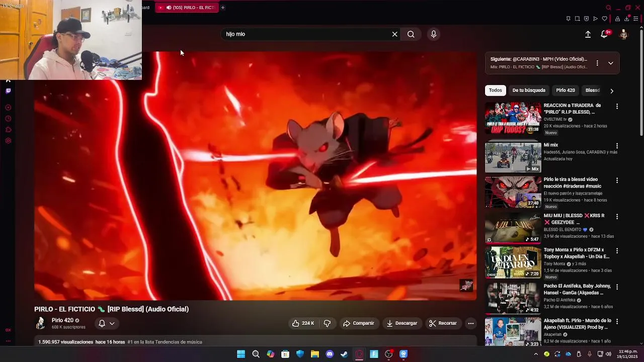Expand the next-up mix playlist chevron
This screenshot has width=644, height=362.
611,63
